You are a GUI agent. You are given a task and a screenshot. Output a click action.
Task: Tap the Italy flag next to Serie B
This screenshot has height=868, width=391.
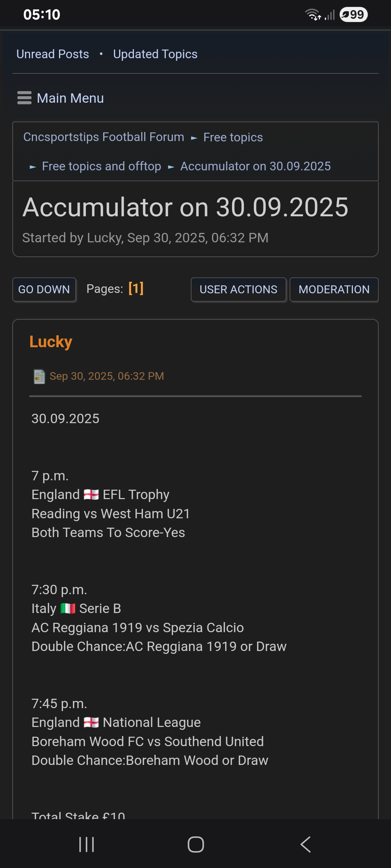coord(68,608)
